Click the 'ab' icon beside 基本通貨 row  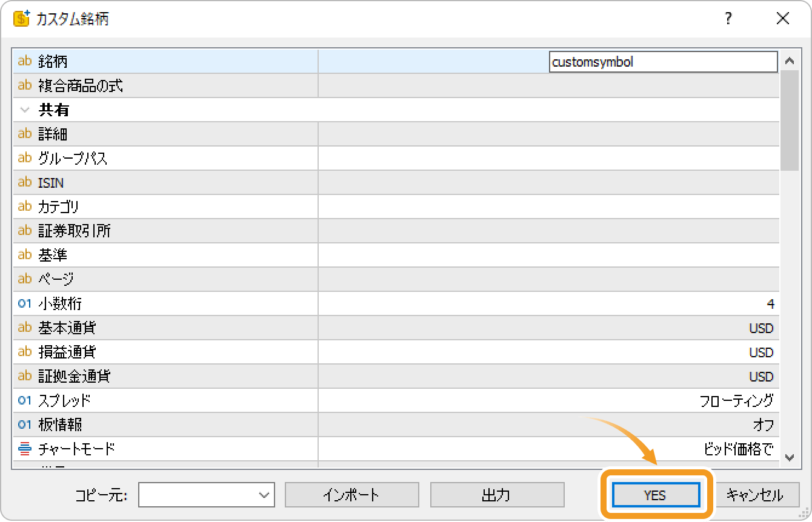[25, 328]
